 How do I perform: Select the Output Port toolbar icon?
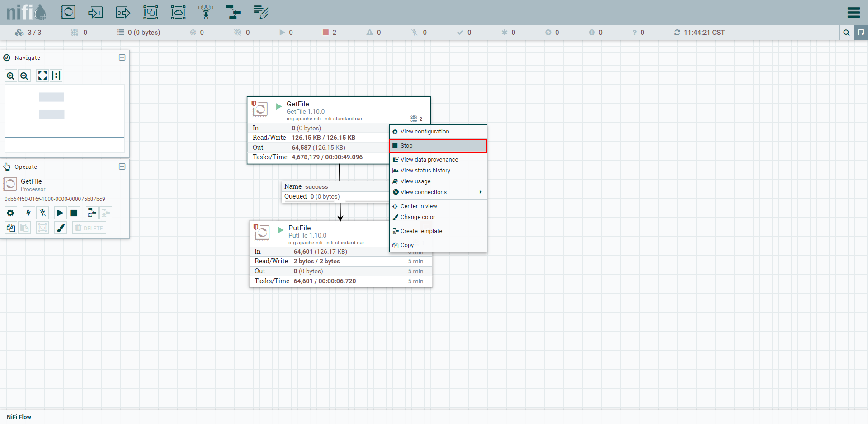123,12
